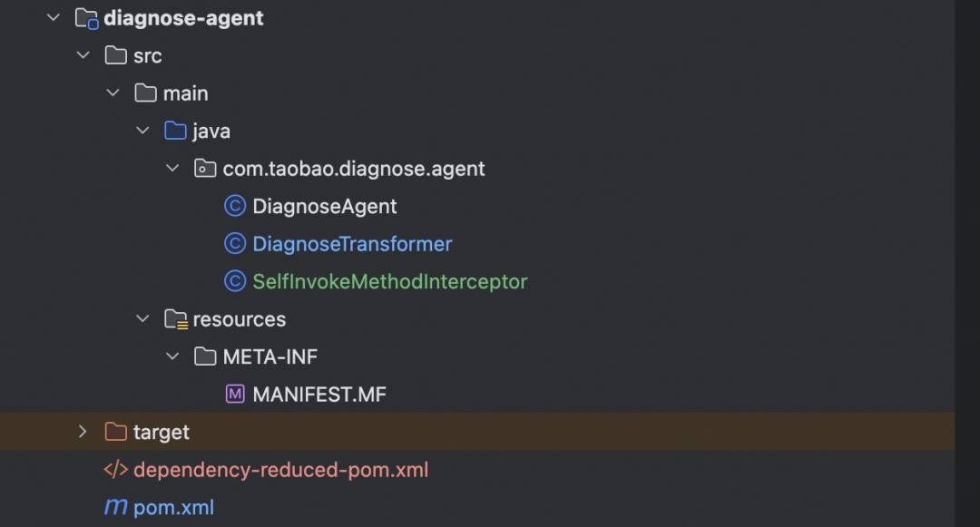Click the DiagnoseTransformer class icon

(235, 243)
